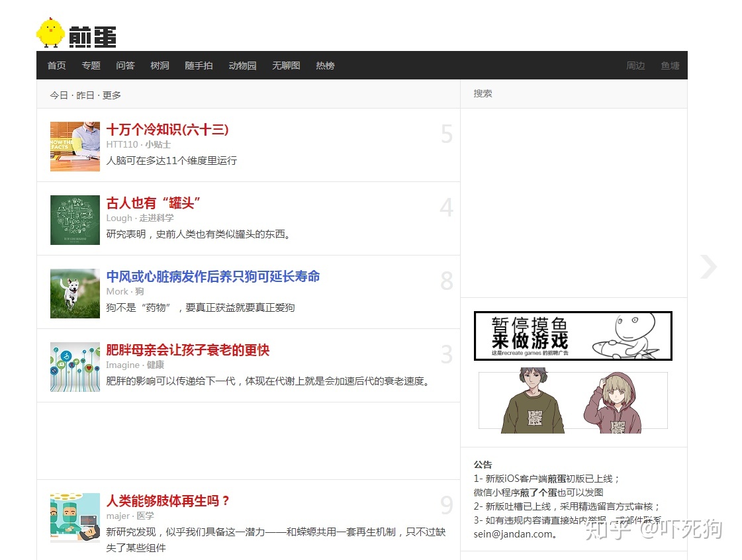Image resolution: width=742 pixels, height=560 pixels.
Task: Open the 随手拍 section
Action: click(199, 65)
